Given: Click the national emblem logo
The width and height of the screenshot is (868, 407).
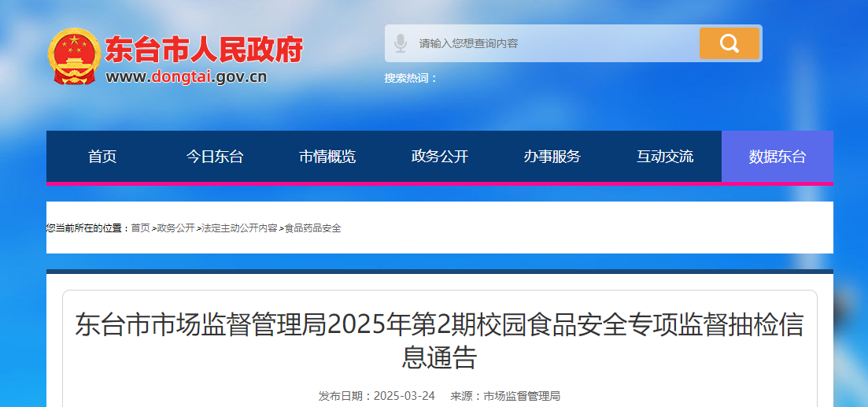Looking at the screenshot, I should click(x=74, y=56).
